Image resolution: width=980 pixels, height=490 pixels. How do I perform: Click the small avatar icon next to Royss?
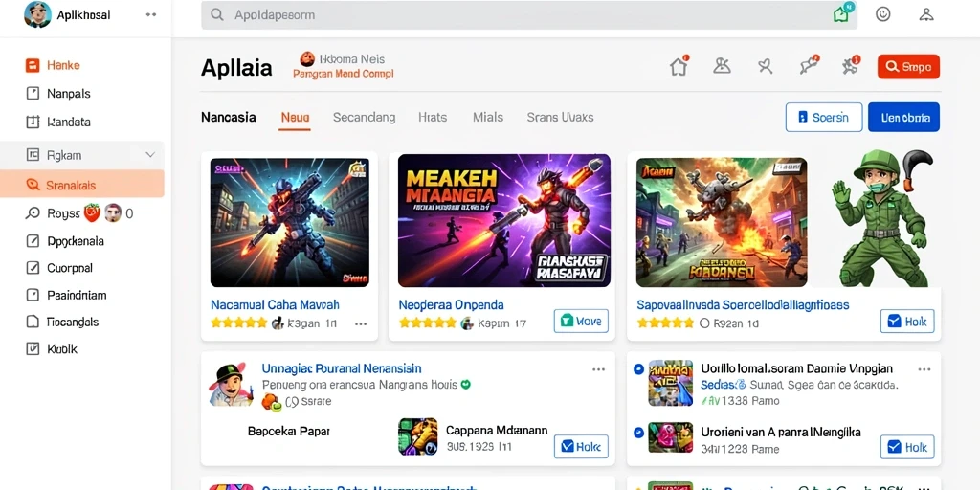click(x=113, y=213)
